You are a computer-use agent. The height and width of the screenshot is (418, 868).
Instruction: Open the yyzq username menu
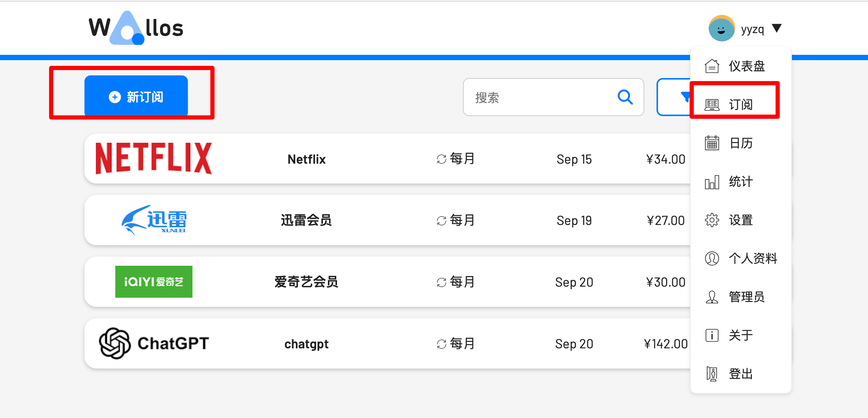click(752, 29)
